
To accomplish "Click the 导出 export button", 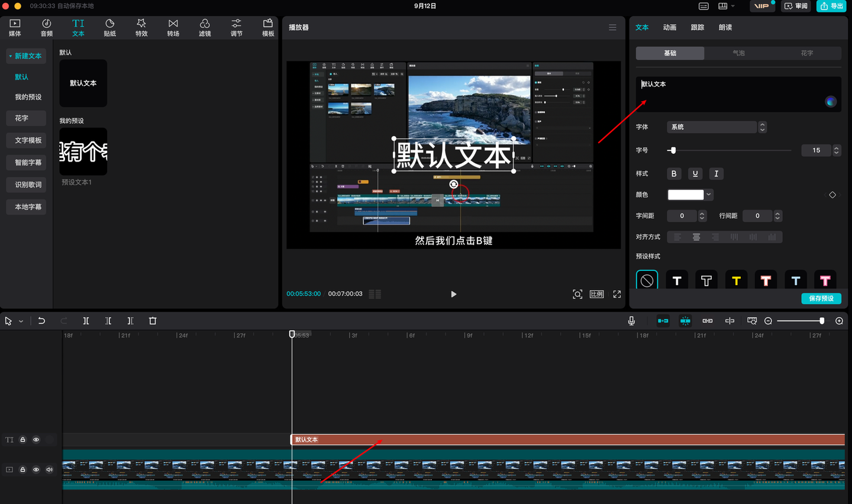I will [x=831, y=6].
